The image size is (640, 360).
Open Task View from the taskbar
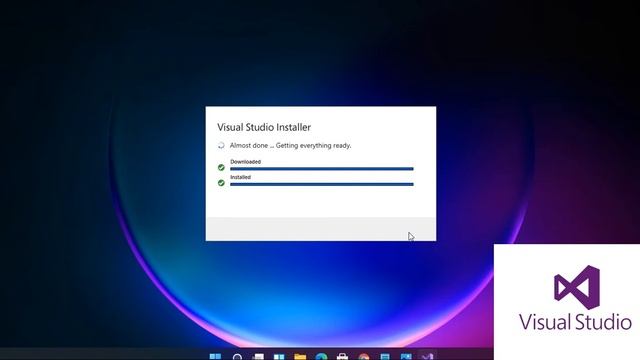[x=258, y=357]
